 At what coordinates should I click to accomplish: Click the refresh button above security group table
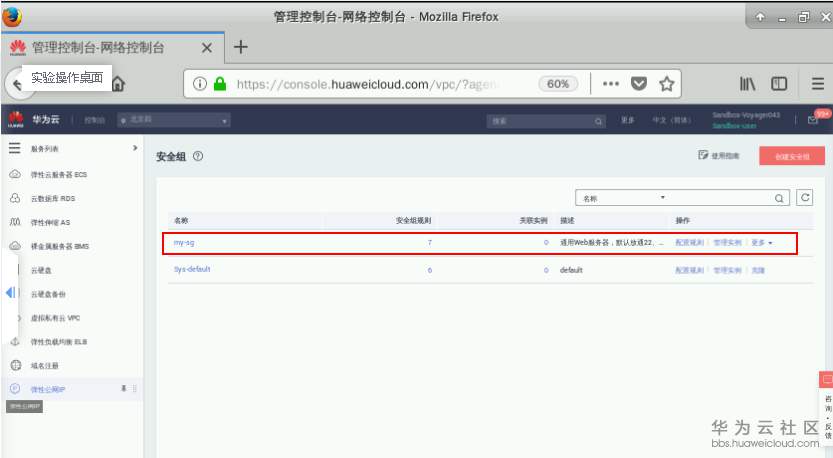[805, 198]
